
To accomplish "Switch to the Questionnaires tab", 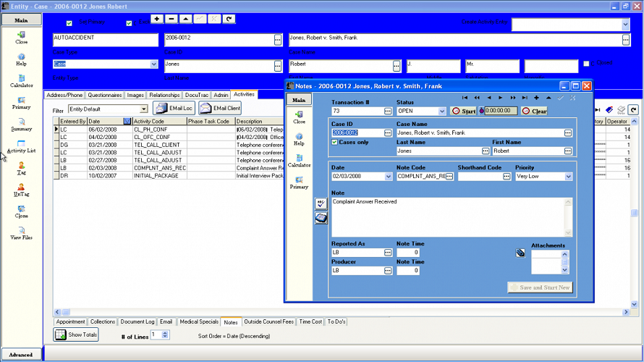I will (x=105, y=95).
